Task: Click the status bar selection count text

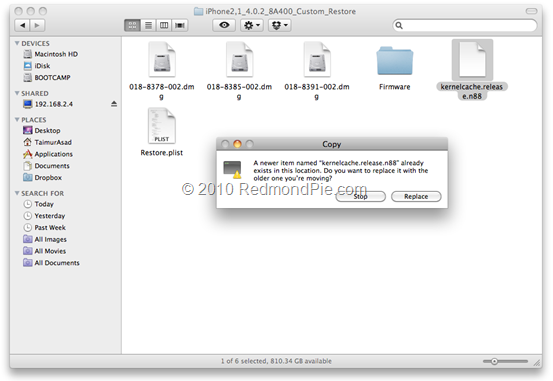Action: click(x=276, y=361)
